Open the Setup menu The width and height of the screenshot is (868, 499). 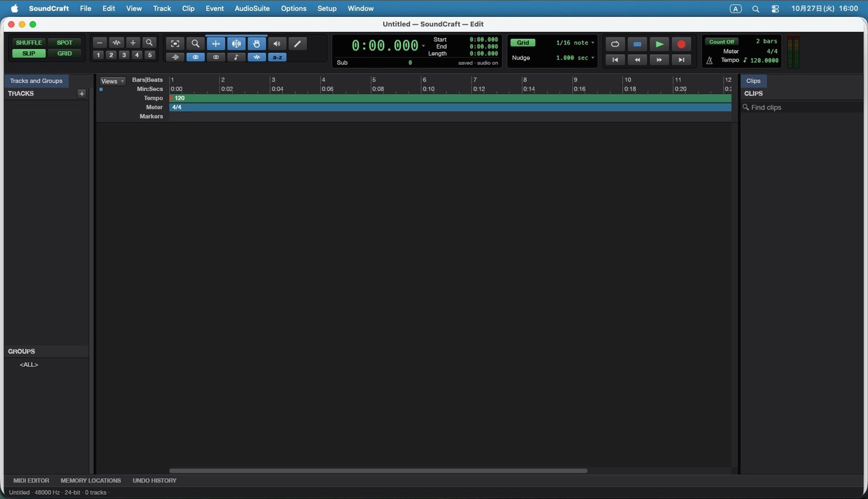(327, 8)
